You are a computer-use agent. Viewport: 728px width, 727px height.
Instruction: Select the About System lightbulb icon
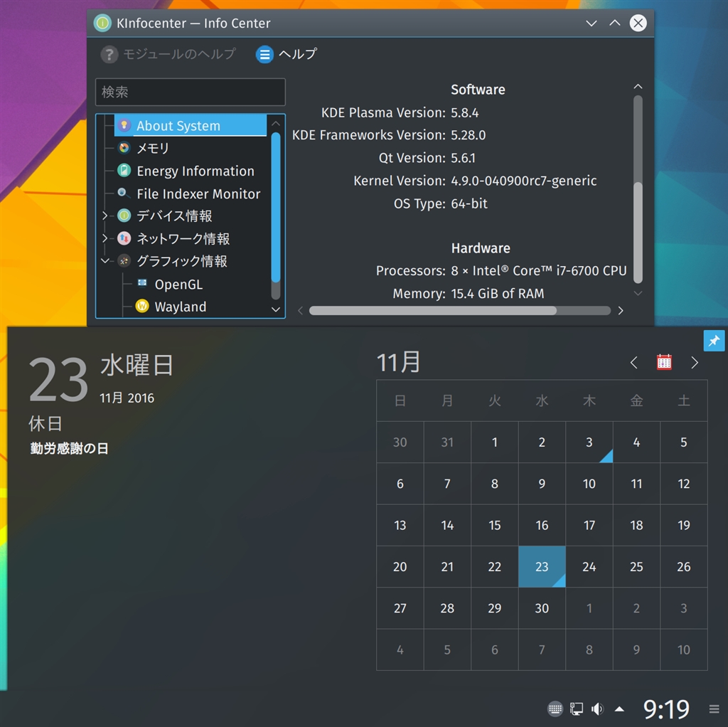click(124, 125)
